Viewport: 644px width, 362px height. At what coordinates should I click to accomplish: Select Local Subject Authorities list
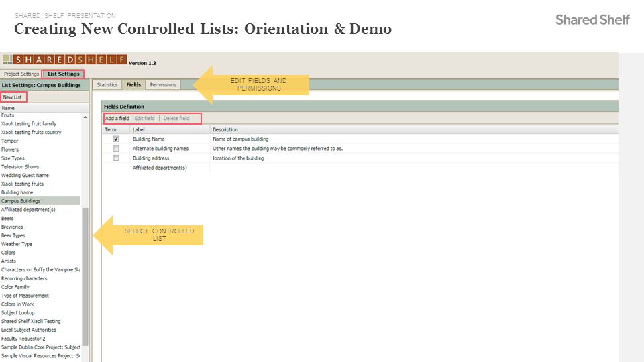coord(40,330)
